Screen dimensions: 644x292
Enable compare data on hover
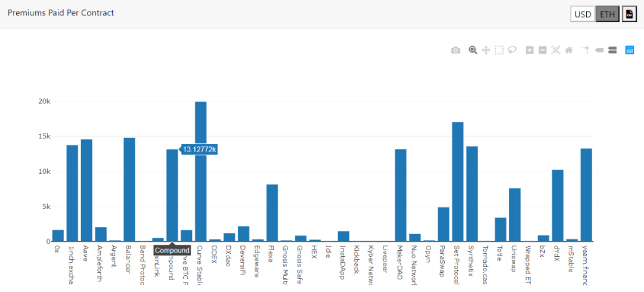click(612, 50)
